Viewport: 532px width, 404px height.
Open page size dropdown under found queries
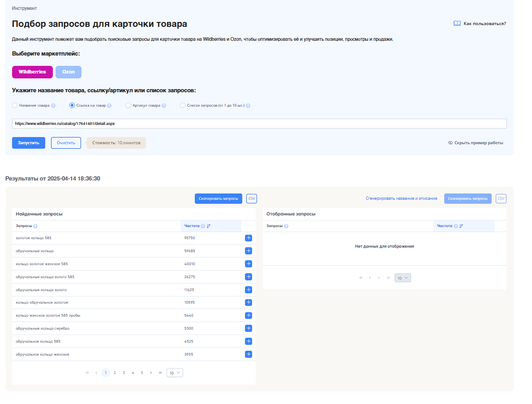(x=175, y=373)
